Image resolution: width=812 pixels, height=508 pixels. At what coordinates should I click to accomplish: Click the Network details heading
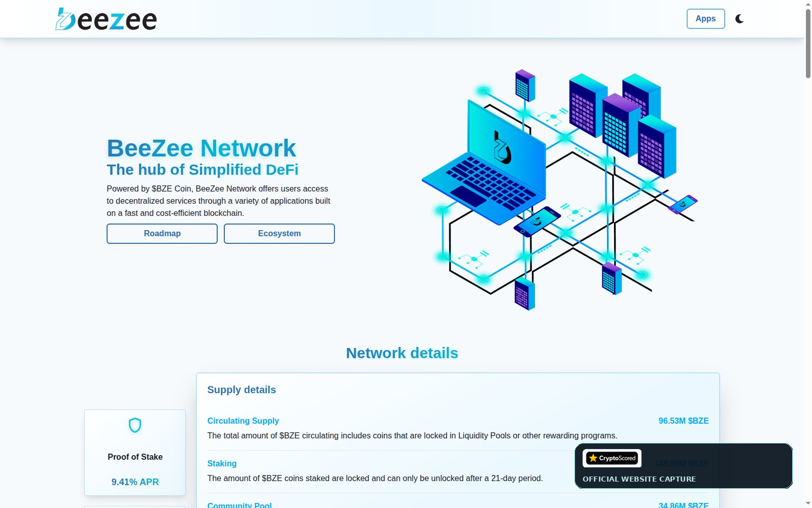click(402, 353)
